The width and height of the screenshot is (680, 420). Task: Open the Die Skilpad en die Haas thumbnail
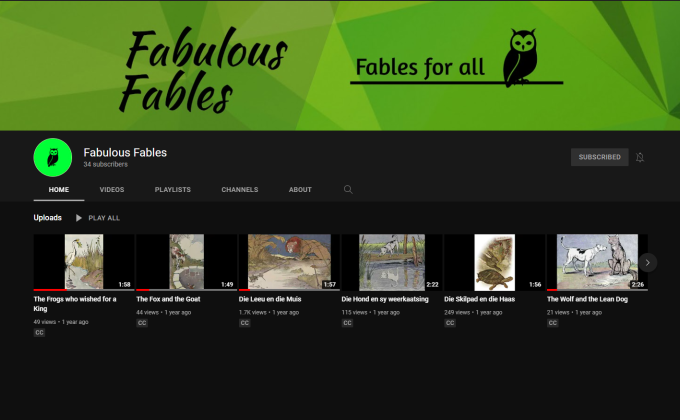click(494, 262)
